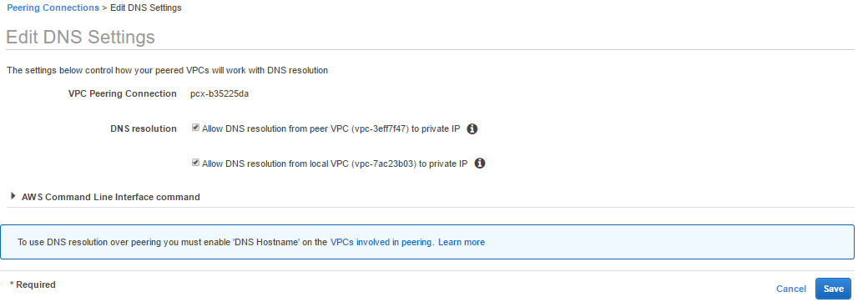
Task: Select Edit DNS Settings breadcrumb text
Action: [x=145, y=8]
